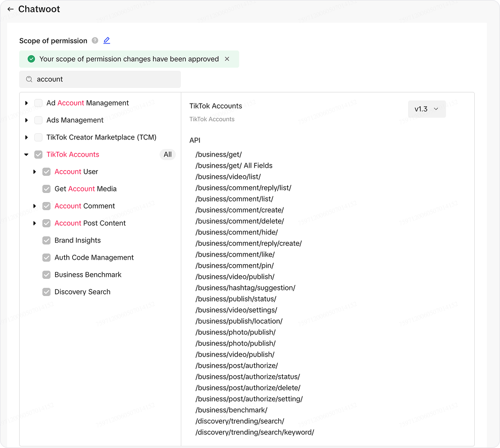Focus the search field containing account

coord(100,79)
